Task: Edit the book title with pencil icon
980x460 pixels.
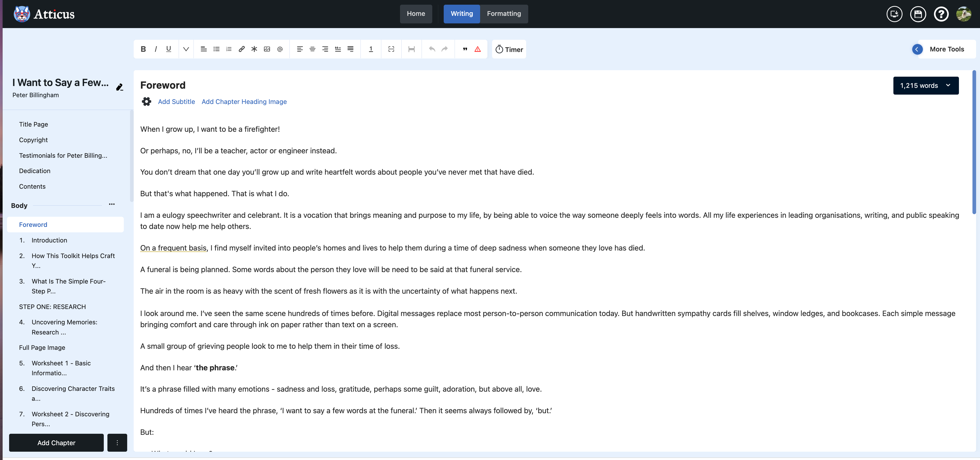Action: [x=119, y=87]
